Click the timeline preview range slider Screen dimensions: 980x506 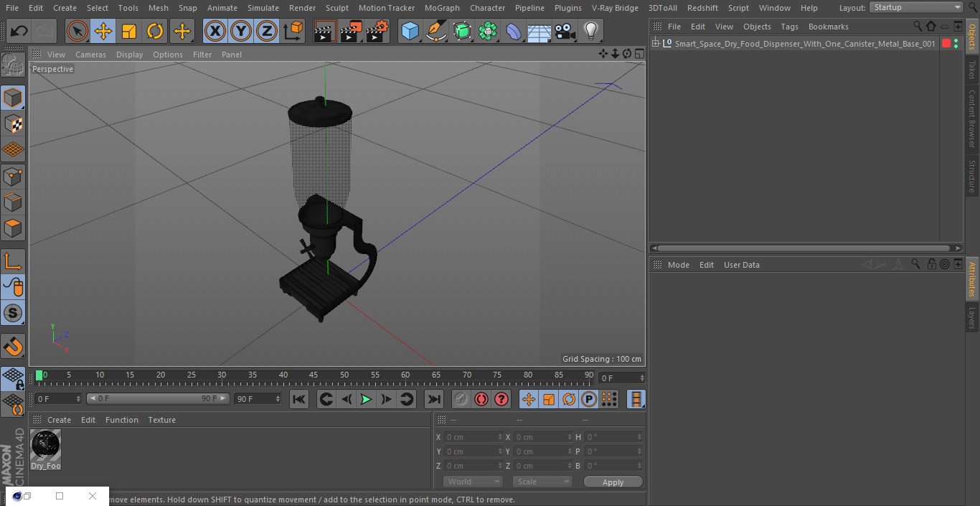click(x=158, y=398)
